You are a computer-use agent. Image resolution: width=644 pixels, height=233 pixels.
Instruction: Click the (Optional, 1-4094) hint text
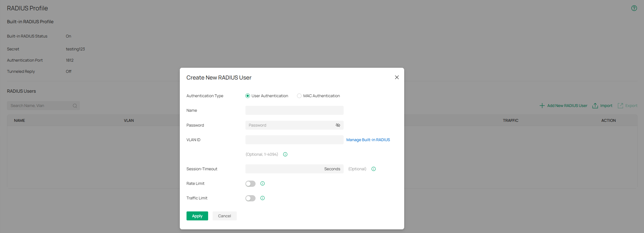pyautogui.click(x=262, y=154)
